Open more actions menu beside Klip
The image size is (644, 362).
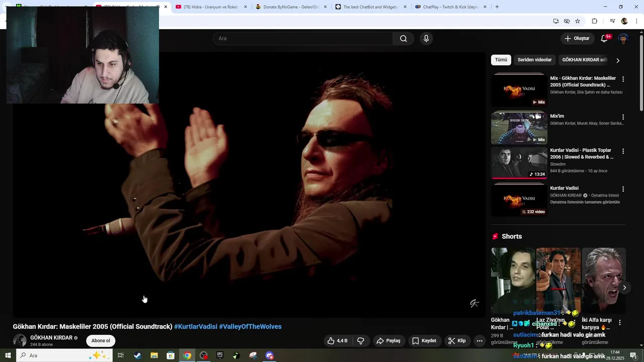[x=479, y=341]
